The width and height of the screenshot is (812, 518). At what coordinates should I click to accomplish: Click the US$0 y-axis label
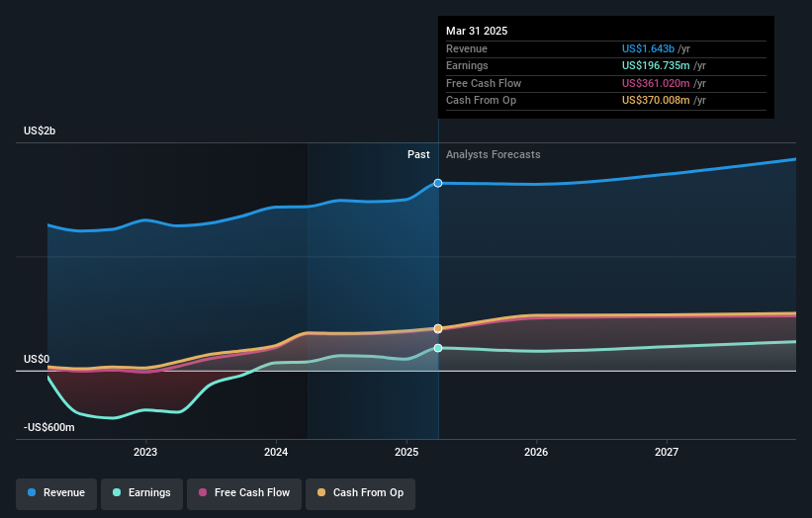click(x=37, y=359)
